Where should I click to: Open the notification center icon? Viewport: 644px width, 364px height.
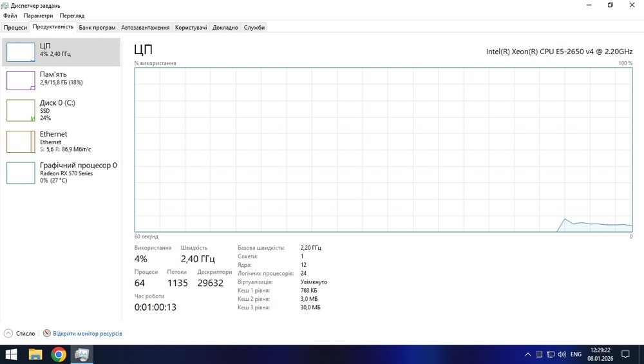625,354
